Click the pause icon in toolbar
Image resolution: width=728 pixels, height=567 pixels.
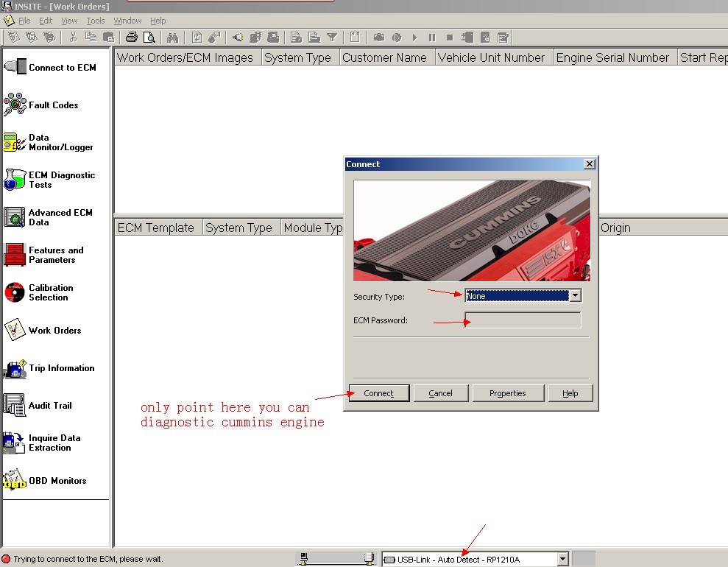[x=432, y=37]
